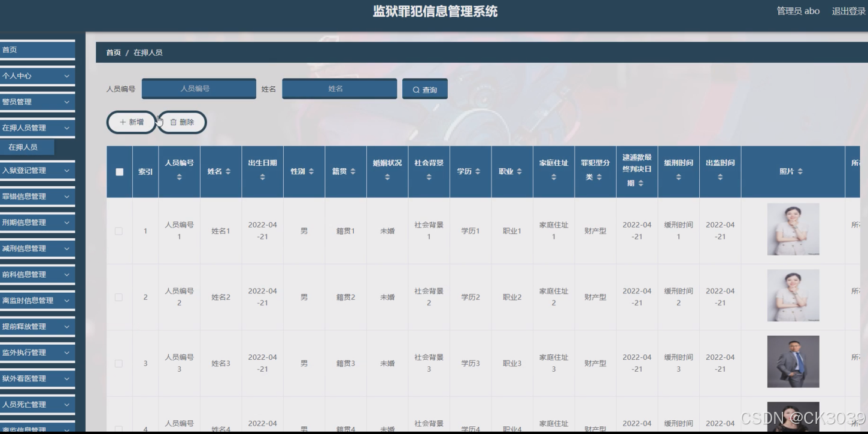
Task: Click the 索引 column header
Action: pos(145,172)
